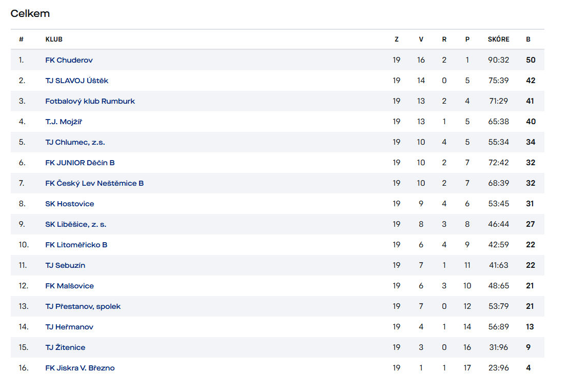567x392 pixels.
Task: Select the SK Hostovice club link
Action: pyautogui.click(x=69, y=204)
